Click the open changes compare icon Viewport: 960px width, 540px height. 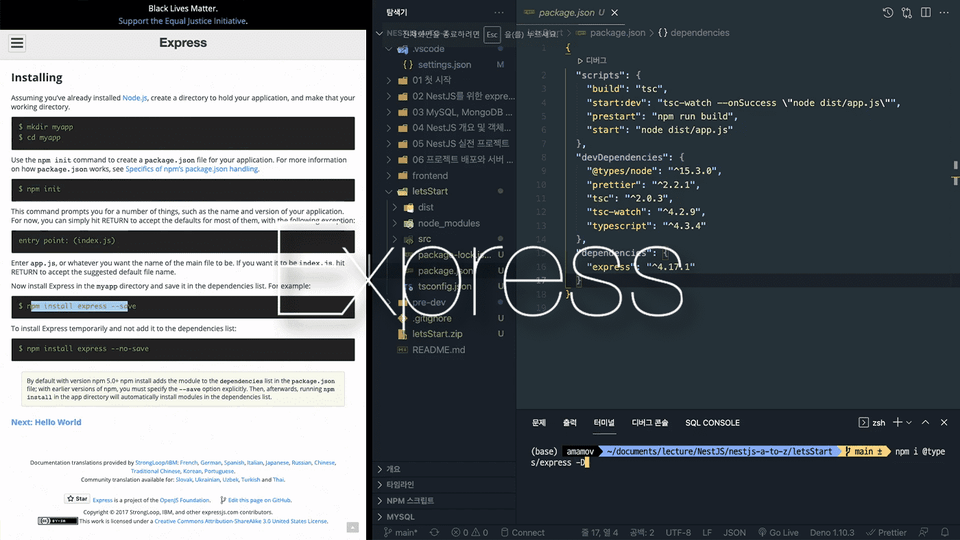click(907, 12)
